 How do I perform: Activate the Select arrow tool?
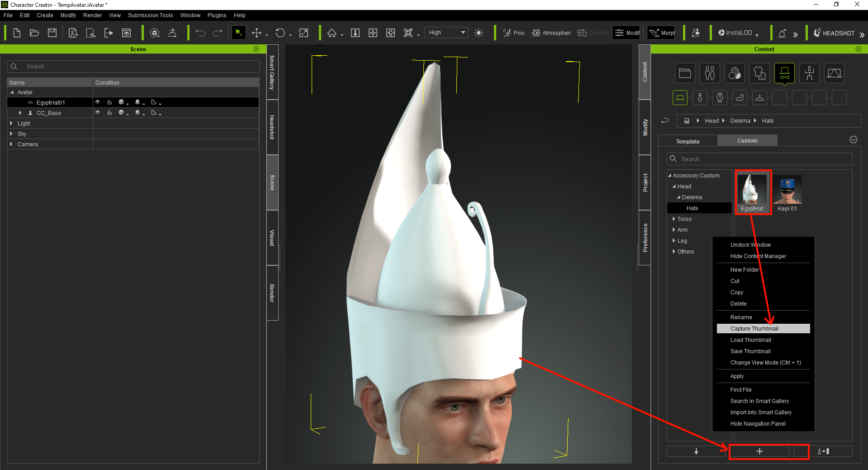pos(238,33)
